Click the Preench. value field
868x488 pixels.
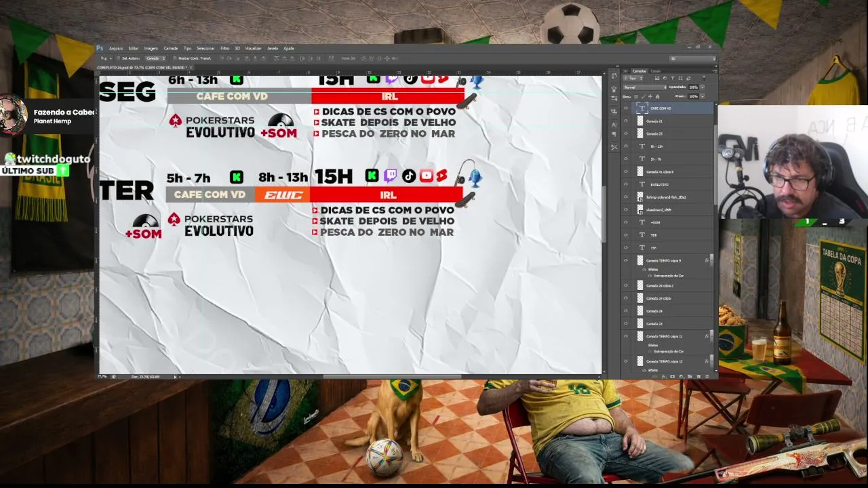pyautogui.click(x=693, y=96)
